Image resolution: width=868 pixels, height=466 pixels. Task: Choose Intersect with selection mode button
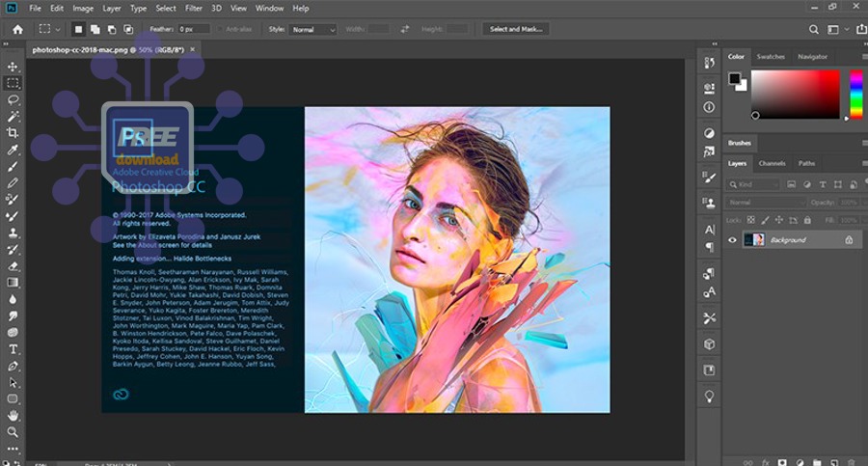tap(128, 29)
